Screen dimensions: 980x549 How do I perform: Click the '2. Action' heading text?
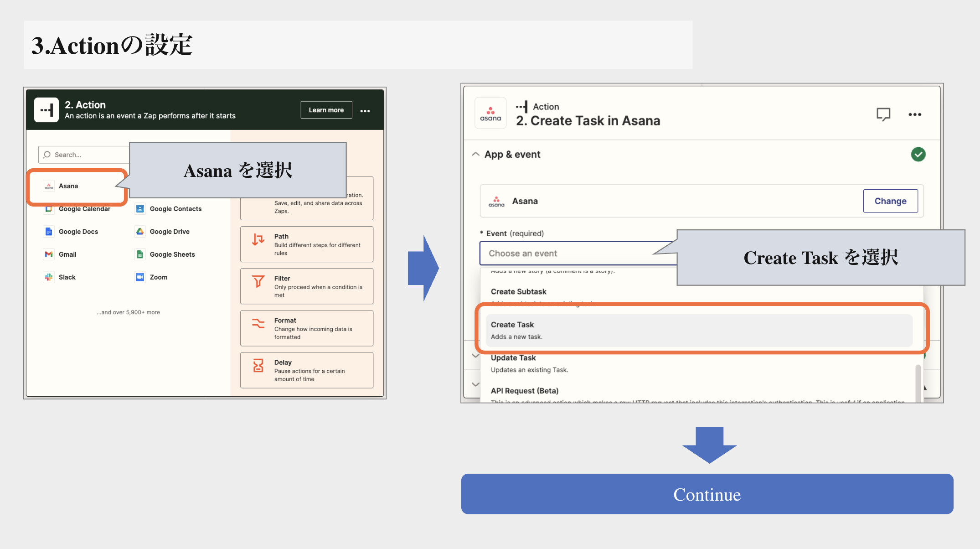(x=85, y=105)
